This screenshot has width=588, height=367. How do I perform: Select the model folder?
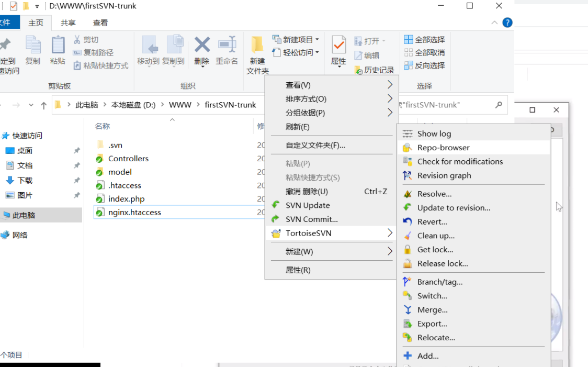(120, 172)
